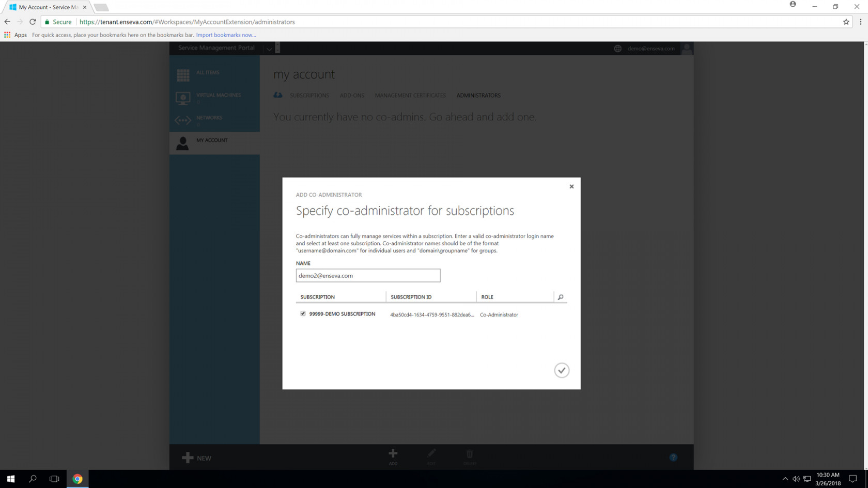Switch to the ADD-ONS tab
Screen dimensions: 868x488
click(x=352, y=96)
